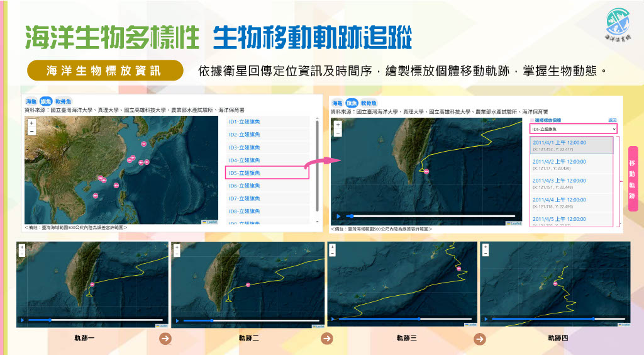Open ID1-立翅旗魚 in the list
The width and height of the screenshot is (644, 355).
268,121
